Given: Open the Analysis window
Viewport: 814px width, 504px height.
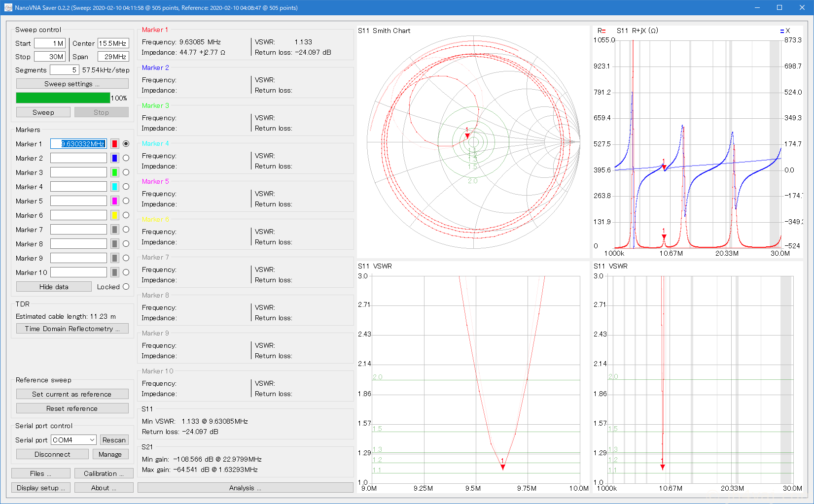Looking at the screenshot, I should (245, 488).
